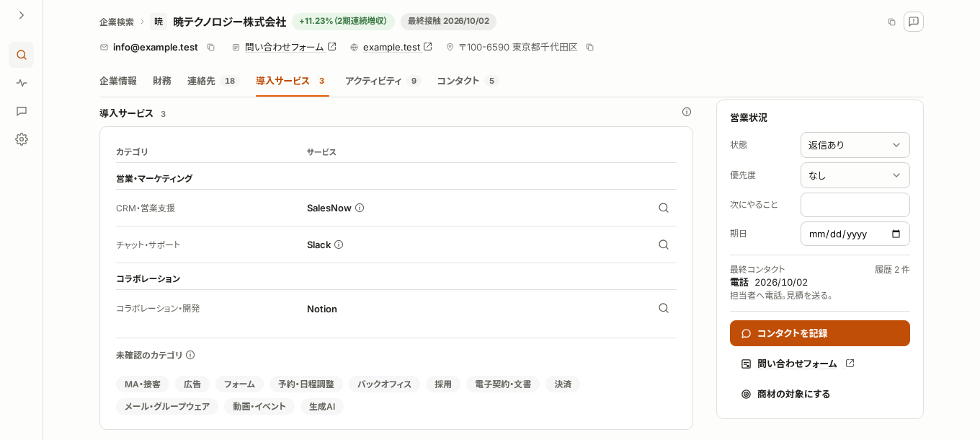View 履歴 2 件 contact history
The image size is (980, 440).
[892, 269]
